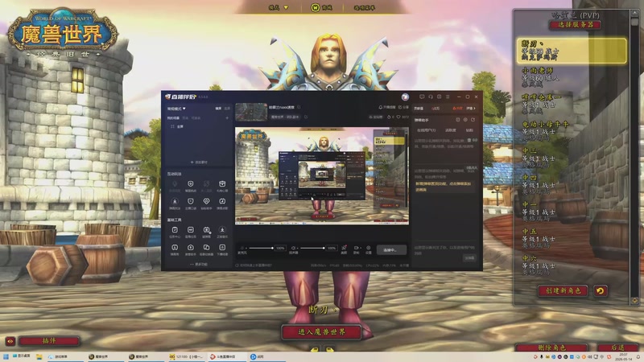The height and width of the screenshot is (362, 644).
Task: Toggle the 开播提醒 bell notification
Action: click(x=386, y=107)
